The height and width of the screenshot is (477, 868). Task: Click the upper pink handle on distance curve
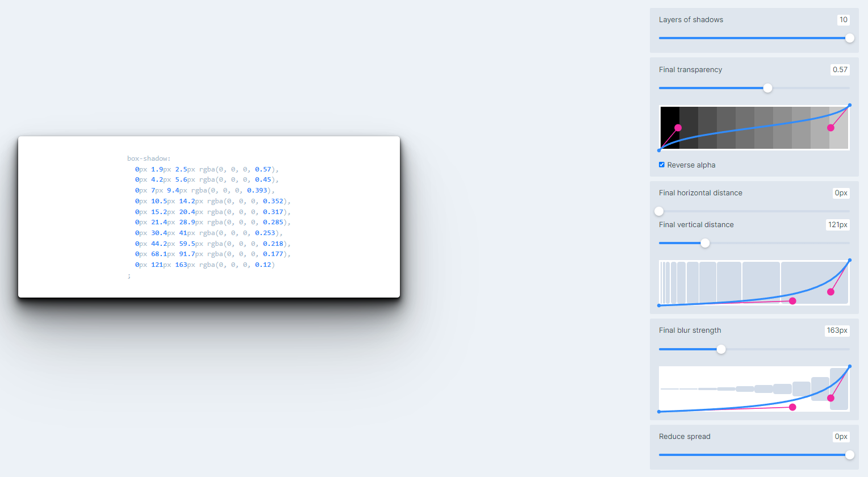831,292
